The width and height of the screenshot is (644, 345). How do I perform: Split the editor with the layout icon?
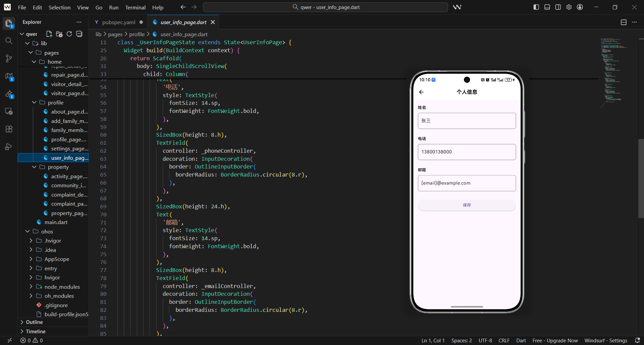(624, 22)
